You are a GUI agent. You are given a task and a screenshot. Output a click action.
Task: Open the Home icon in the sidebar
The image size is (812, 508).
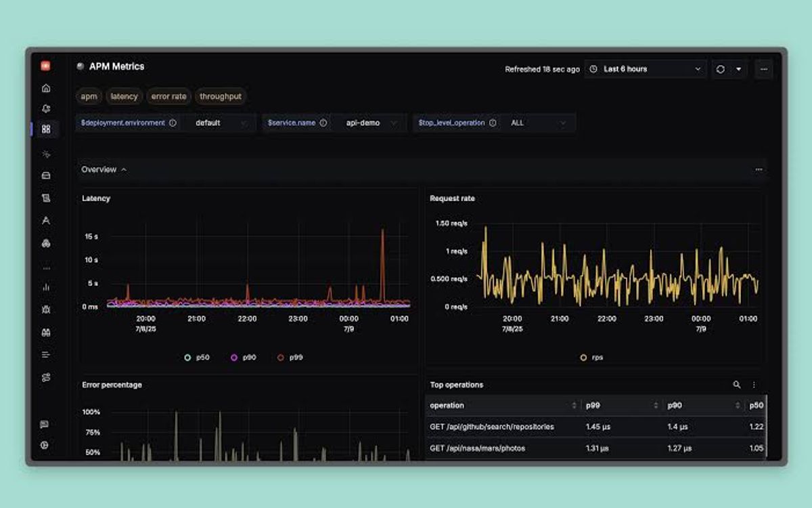pyautogui.click(x=46, y=87)
